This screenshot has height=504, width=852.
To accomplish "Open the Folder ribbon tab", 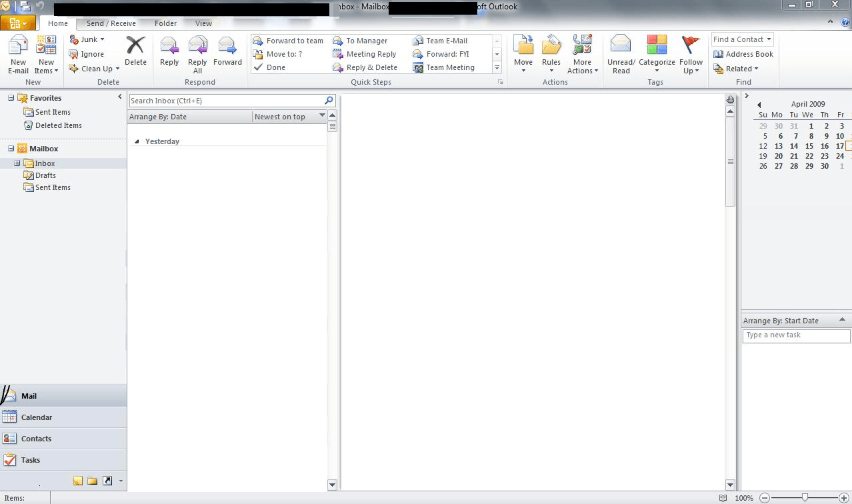I will point(165,23).
